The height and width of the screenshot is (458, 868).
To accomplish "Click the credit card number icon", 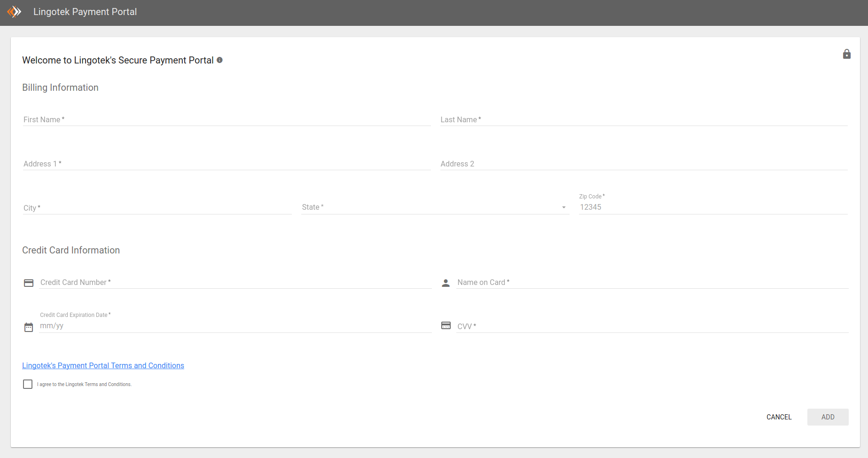I will (x=29, y=283).
